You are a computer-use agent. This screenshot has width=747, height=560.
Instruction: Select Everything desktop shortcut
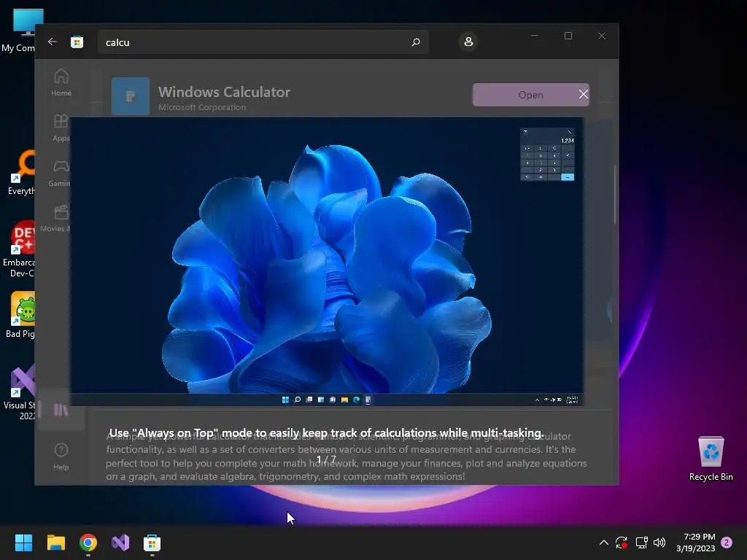(x=21, y=172)
